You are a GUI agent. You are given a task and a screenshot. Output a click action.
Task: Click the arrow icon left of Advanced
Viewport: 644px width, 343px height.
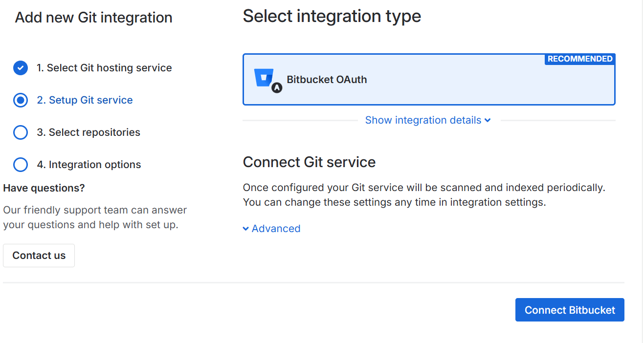(246, 229)
